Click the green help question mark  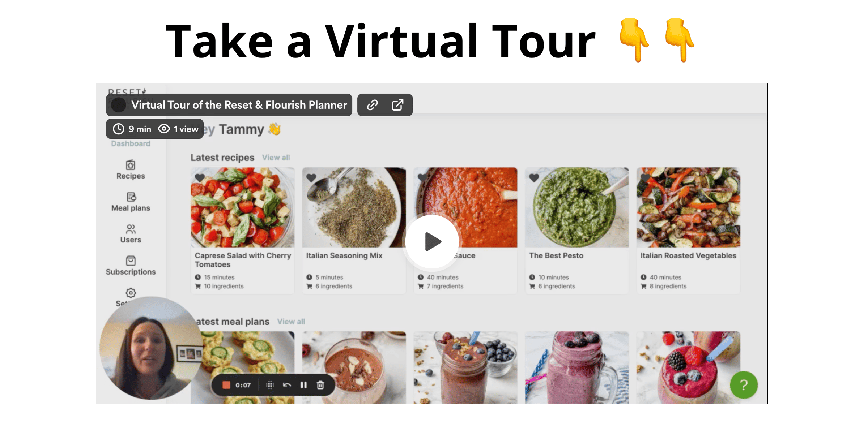(x=744, y=385)
